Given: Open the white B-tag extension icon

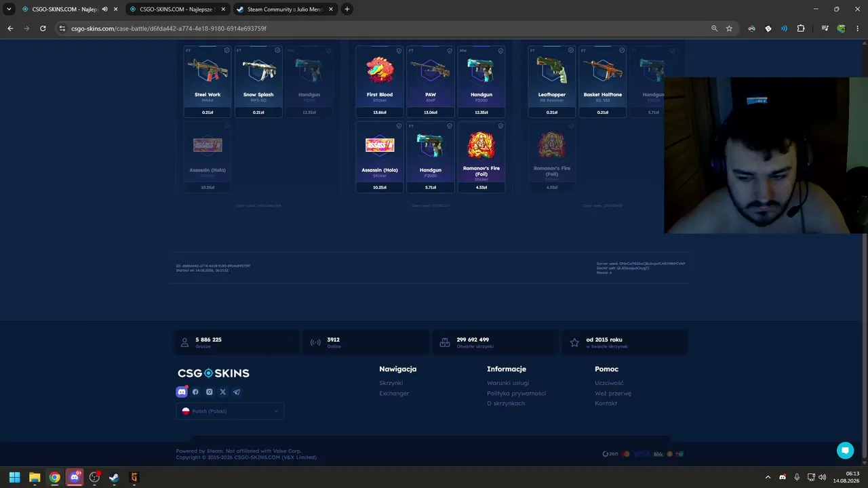Looking at the screenshot, I should click(x=768, y=28).
